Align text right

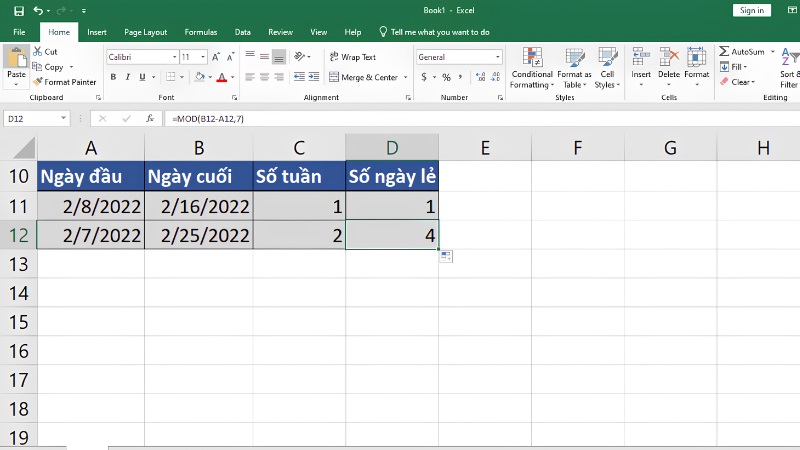coord(279,77)
